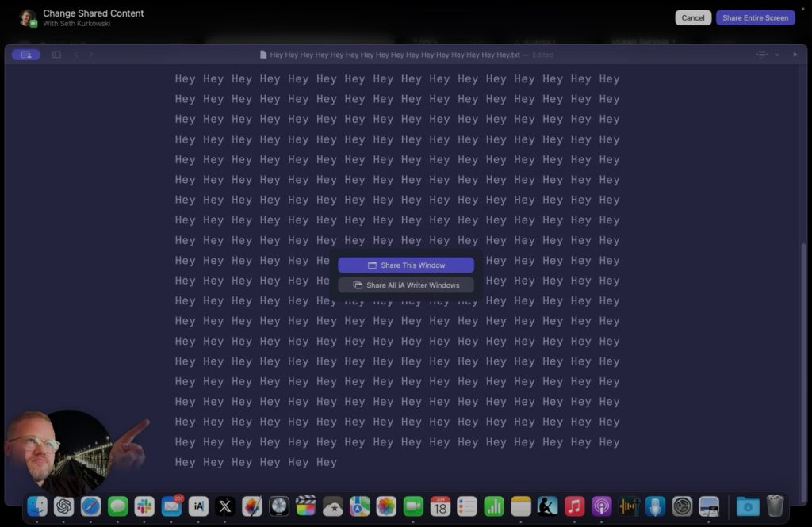The width and height of the screenshot is (812, 527).
Task: Open the format dropdown chevron in toolbar
Action: (x=776, y=55)
